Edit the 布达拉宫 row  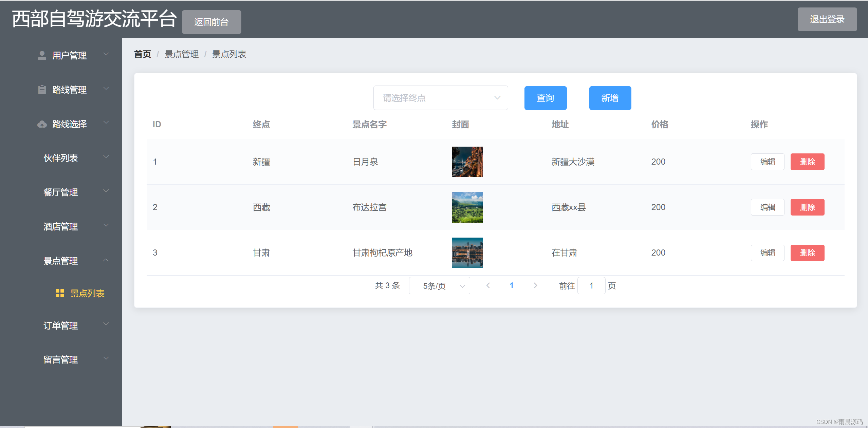[768, 207]
